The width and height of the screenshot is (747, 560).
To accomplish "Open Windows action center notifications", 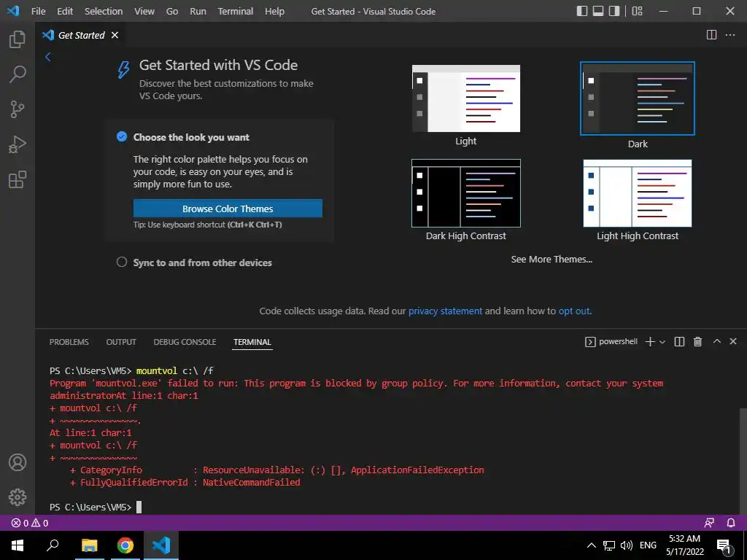I will click(724, 545).
